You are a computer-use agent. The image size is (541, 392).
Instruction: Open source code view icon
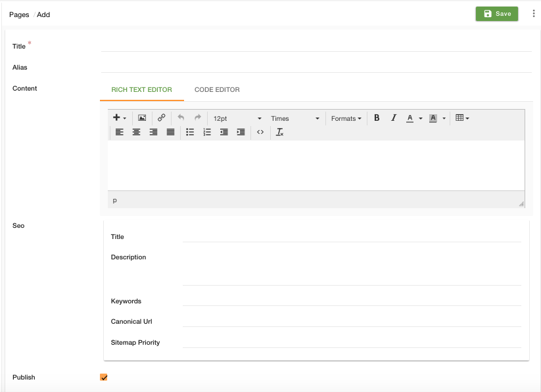pyautogui.click(x=260, y=132)
